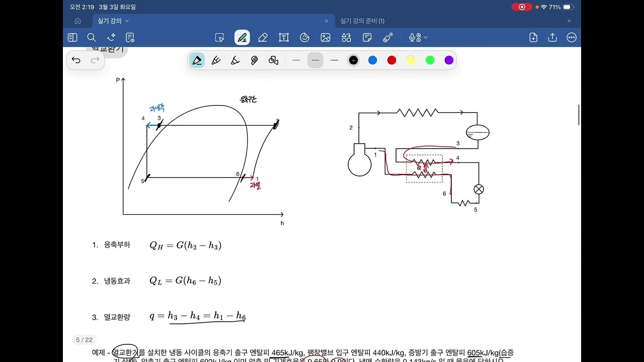Switch to the 실기 강의 준비 (1) tab
The height and width of the screenshot is (362, 644).
click(x=362, y=21)
